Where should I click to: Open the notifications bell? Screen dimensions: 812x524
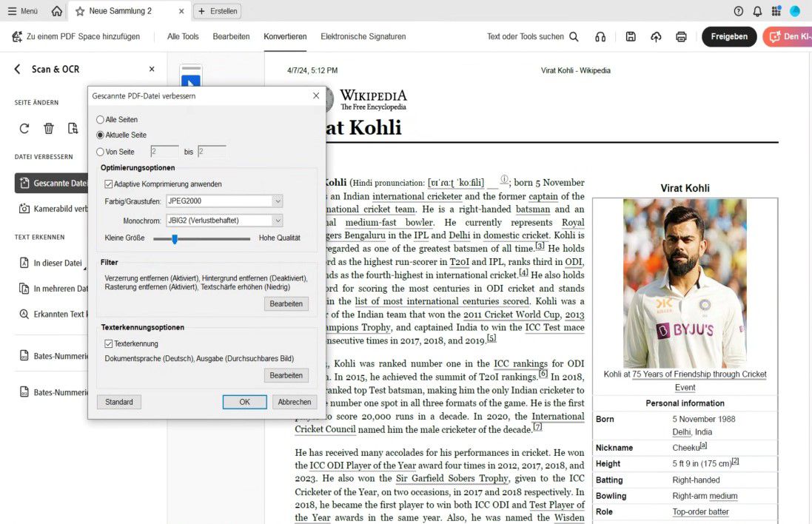pos(756,10)
